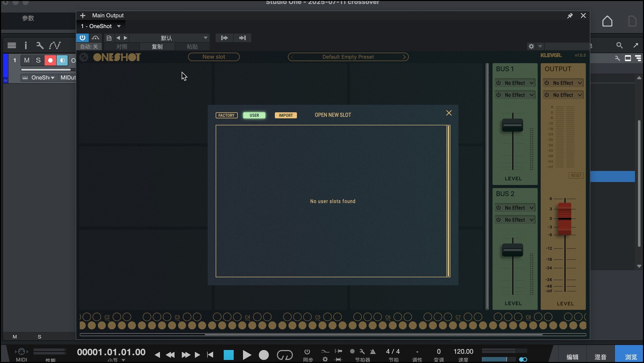Open OUTPUT first No Effect dropdown
The image size is (644, 363).
(x=567, y=83)
